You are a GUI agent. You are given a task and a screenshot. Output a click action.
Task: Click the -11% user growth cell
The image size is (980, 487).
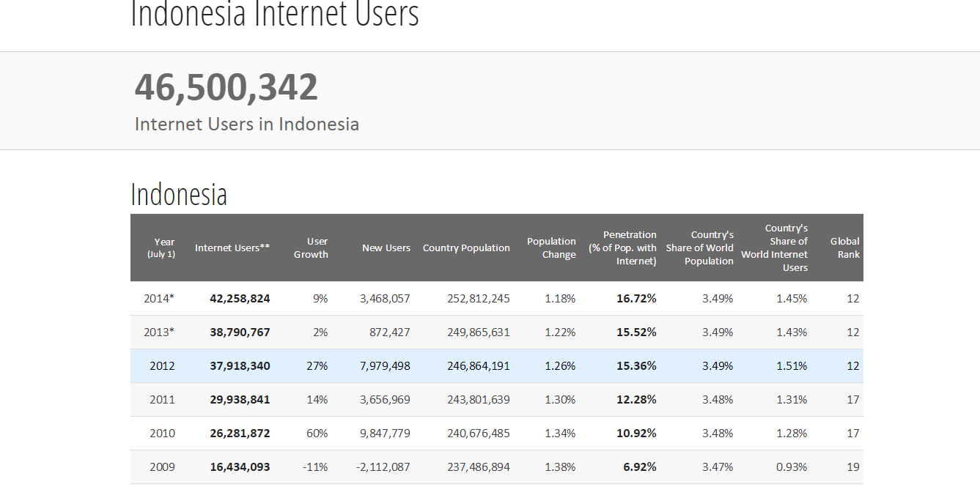click(315, 466)
